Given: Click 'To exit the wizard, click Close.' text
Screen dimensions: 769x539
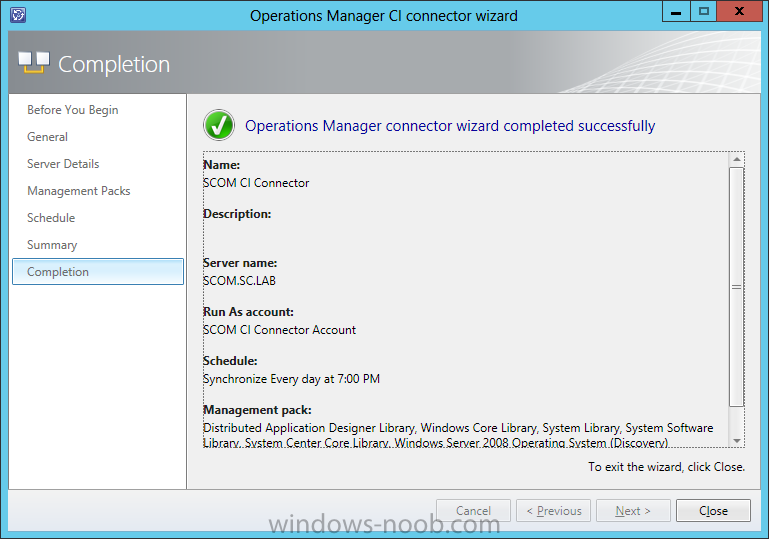Looking at the screenshot, I should pos(666,467).
